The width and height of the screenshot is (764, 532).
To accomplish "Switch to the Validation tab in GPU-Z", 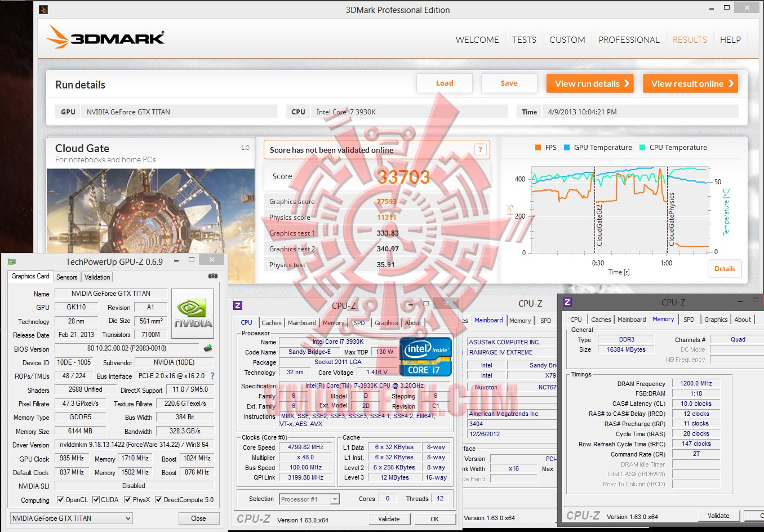I will (x=97, y=277).
